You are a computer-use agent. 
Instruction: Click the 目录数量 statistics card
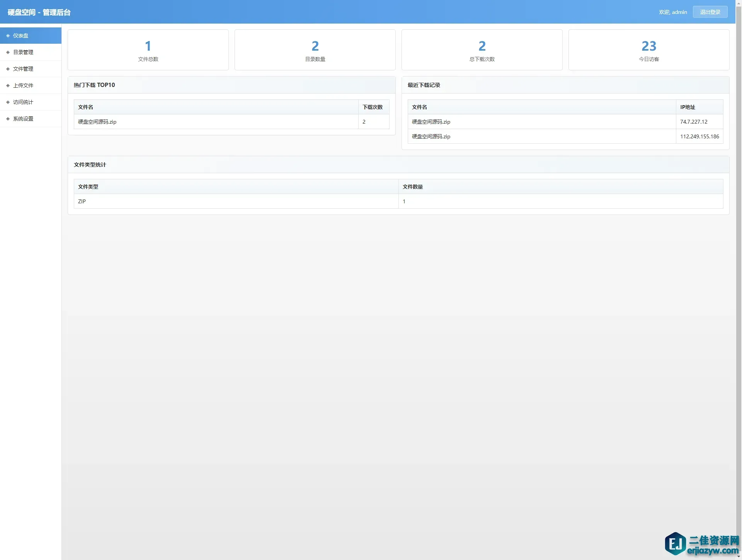[x=315, y=50]
